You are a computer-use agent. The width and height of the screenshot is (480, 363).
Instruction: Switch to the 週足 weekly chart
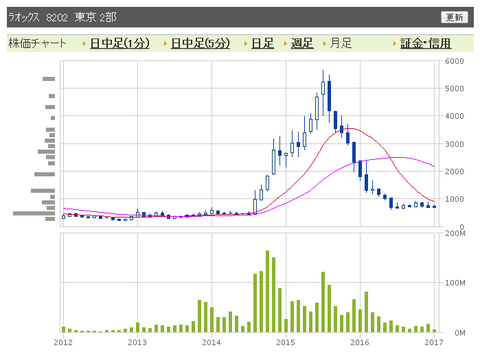tap(302, 43)
